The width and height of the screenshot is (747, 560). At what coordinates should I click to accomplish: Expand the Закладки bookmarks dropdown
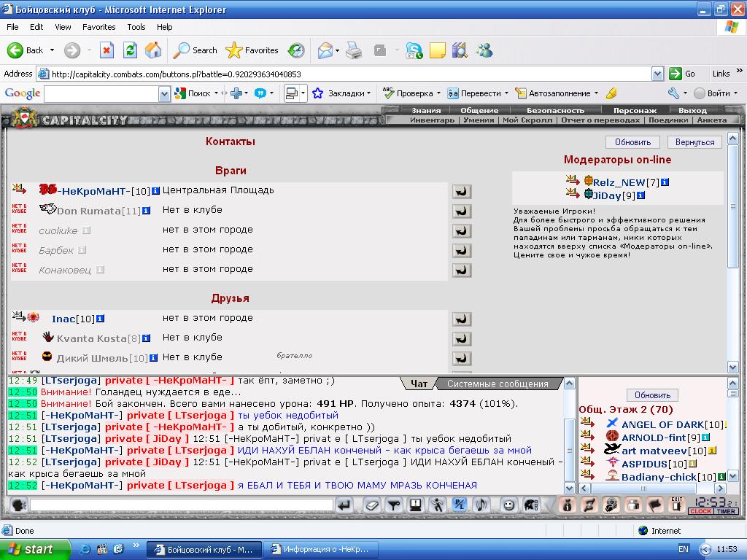point(368,93)
